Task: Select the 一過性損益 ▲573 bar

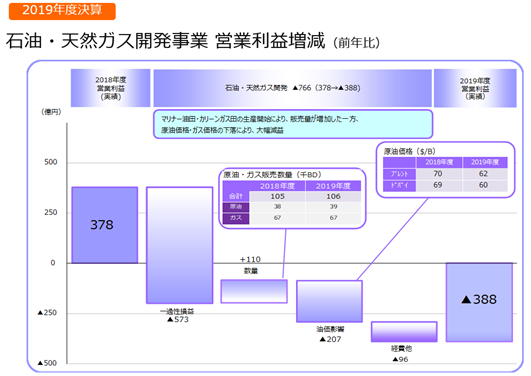Action: [x=179, y=245]
